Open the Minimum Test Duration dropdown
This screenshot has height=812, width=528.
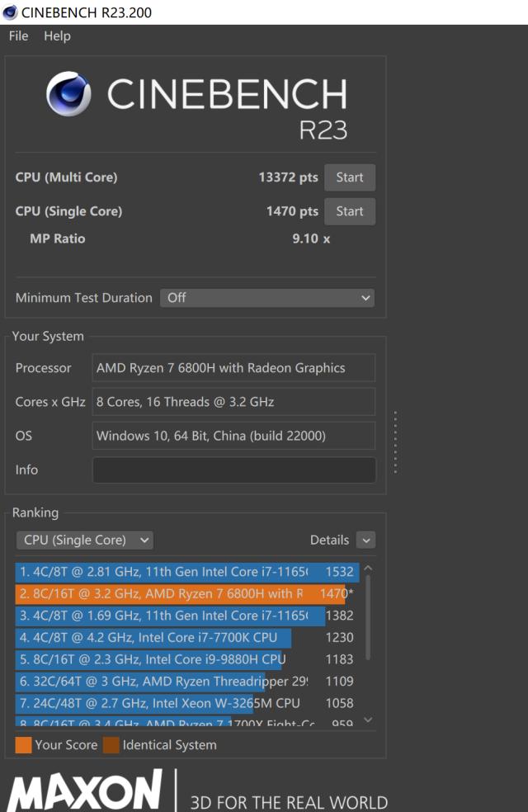coord(267,298)
